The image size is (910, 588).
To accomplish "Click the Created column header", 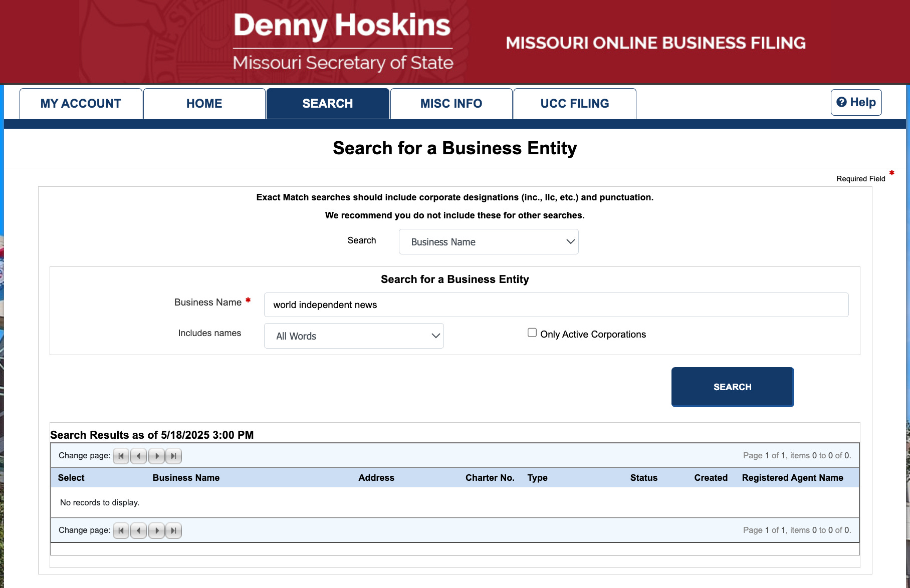I will 711,478.
